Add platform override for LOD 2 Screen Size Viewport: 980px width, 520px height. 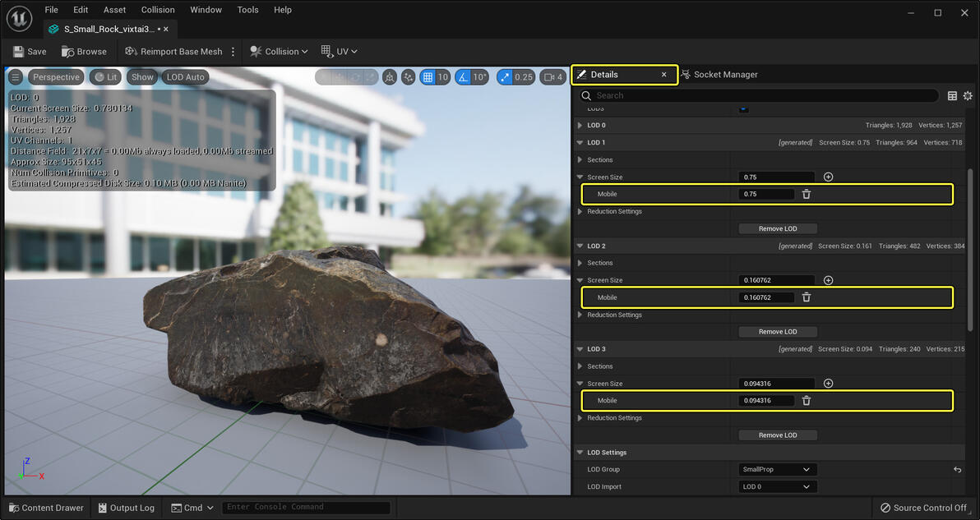pyautogui.click(x=828, y=280)
